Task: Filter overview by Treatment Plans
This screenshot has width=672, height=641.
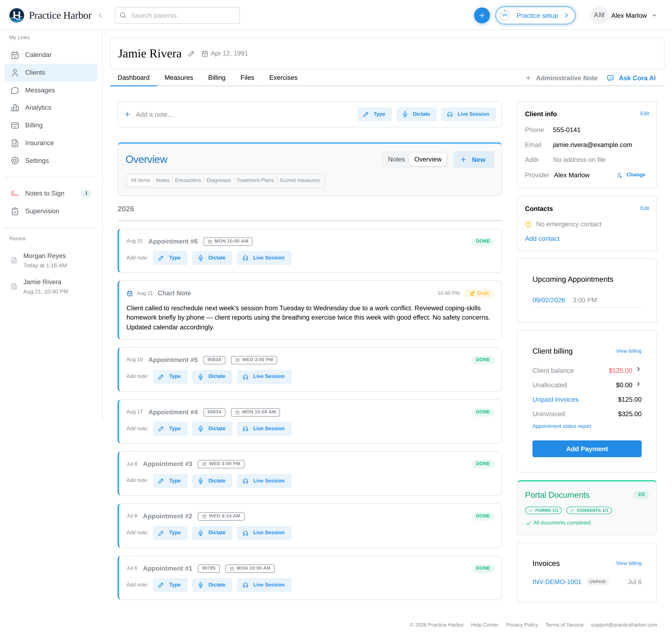Action: click(255, 180)
